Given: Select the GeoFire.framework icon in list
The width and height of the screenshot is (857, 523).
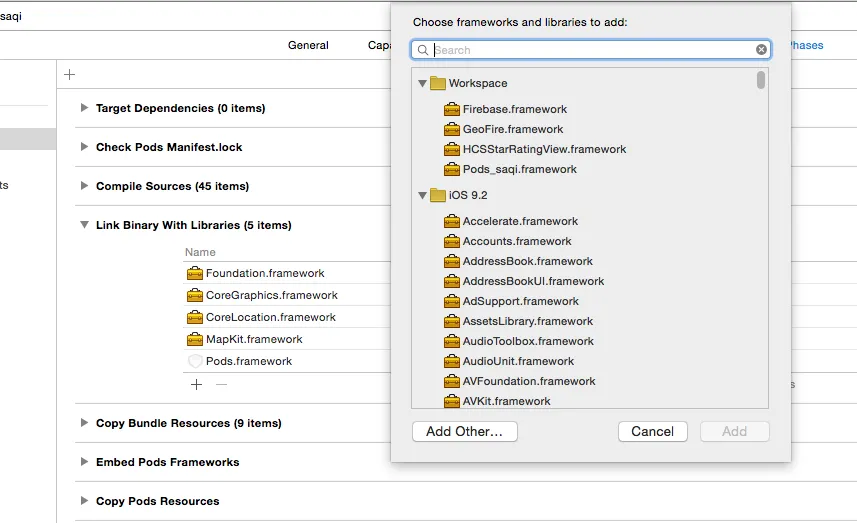Looking at the screenshot, I should [x=452, y=129].
